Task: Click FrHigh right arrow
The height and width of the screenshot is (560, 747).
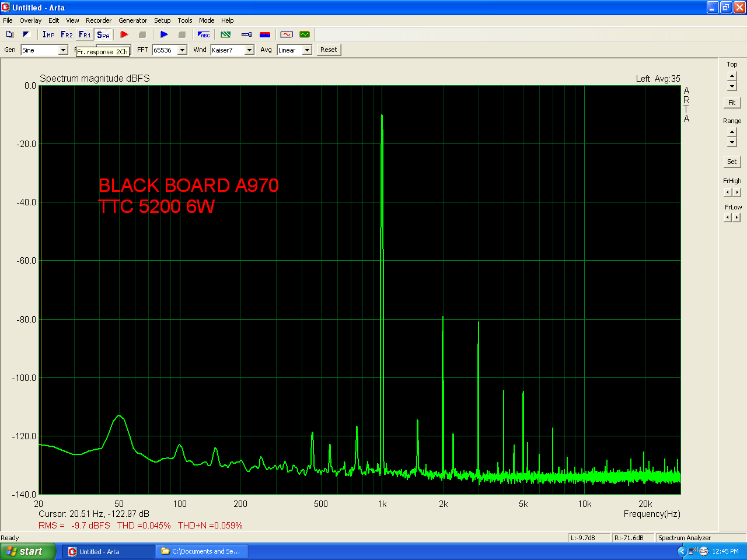Action: point(737,192)
